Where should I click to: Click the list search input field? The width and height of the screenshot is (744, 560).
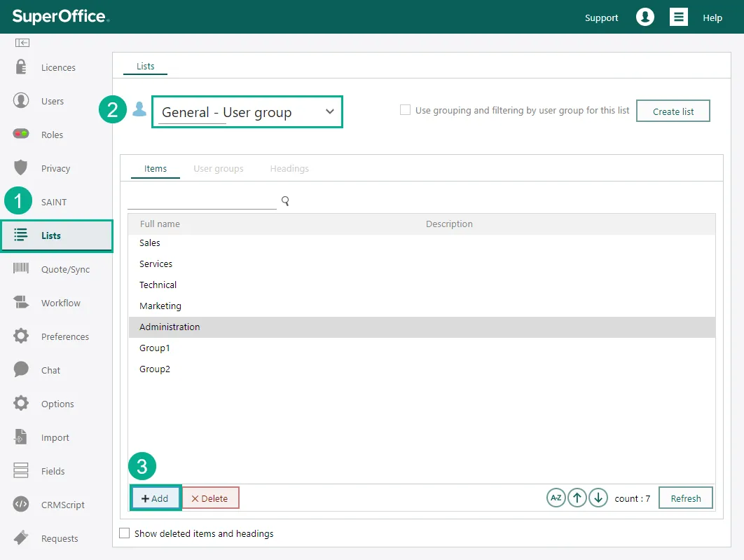pyautogui.click(x=202, y=201)
